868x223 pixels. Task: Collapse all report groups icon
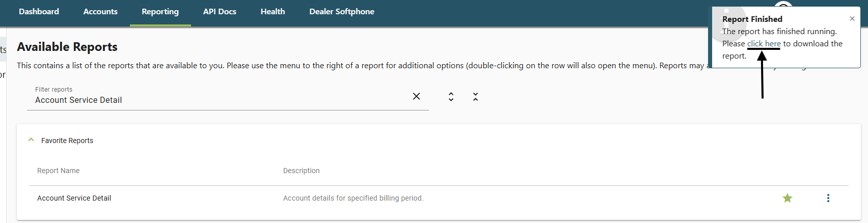coord(475,97)
